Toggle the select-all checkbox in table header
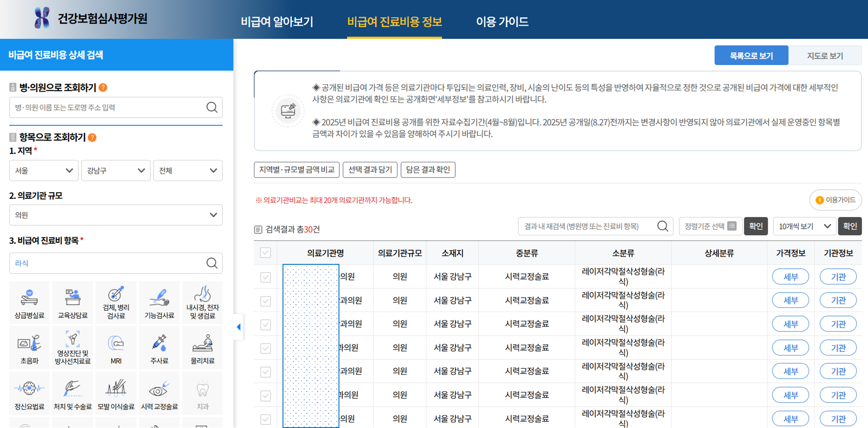 pyautogui.click(x=265, y=252)
